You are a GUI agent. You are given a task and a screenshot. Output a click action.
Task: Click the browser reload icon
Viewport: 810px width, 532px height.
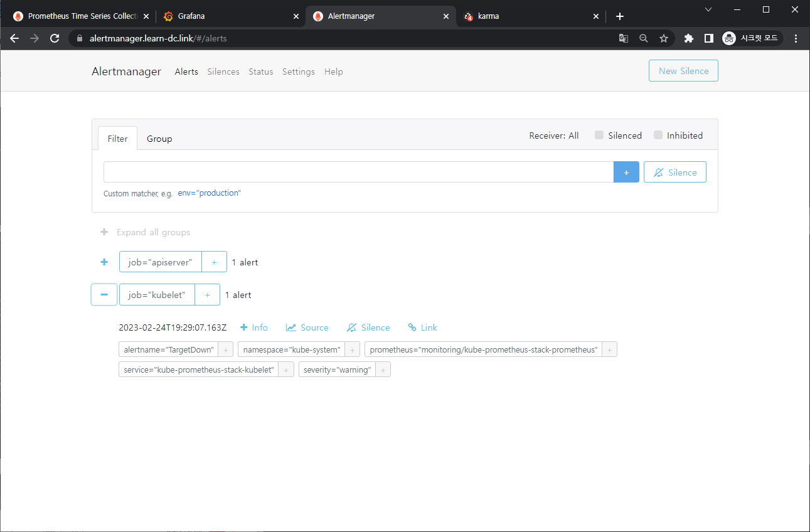[x=55, y=38]
